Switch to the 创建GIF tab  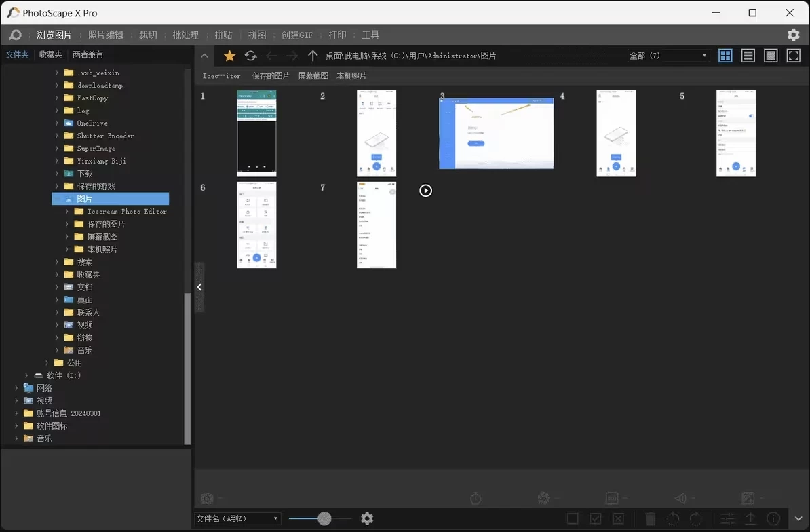(296, 35)
